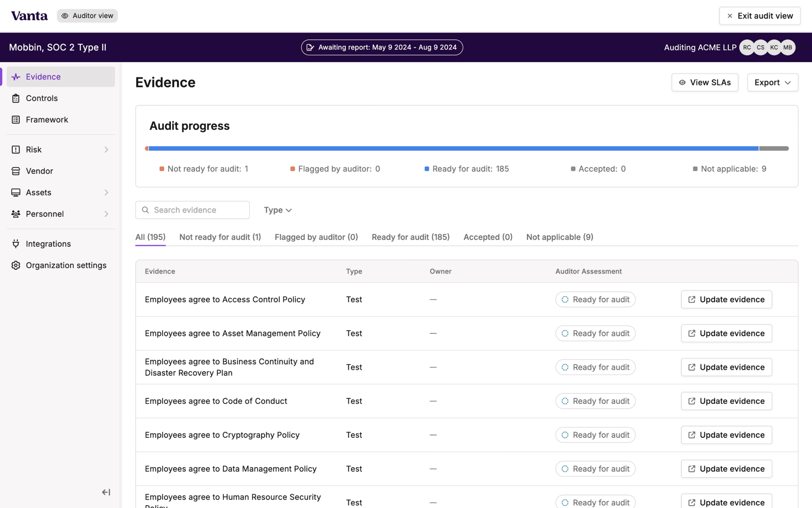Switch to Ready for audit (185) tab
This screenshot has height=508, width=812.
pos(411,237)
